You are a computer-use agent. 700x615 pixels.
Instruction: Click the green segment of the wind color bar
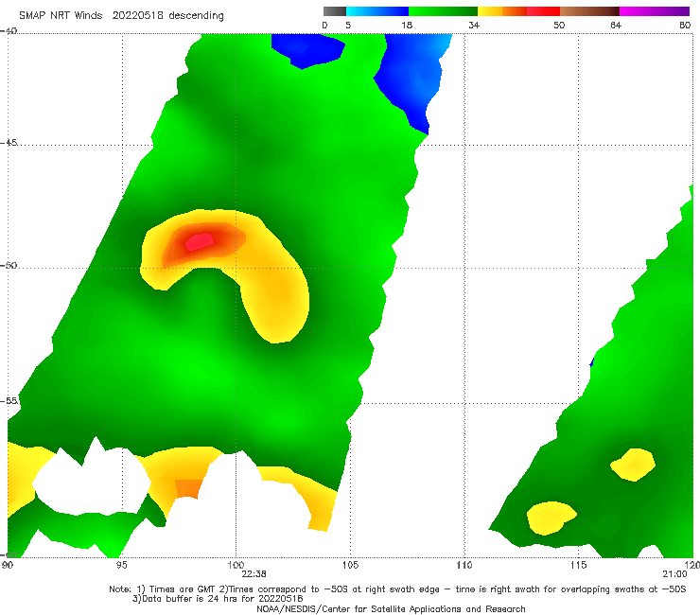(x=443, y=11)
